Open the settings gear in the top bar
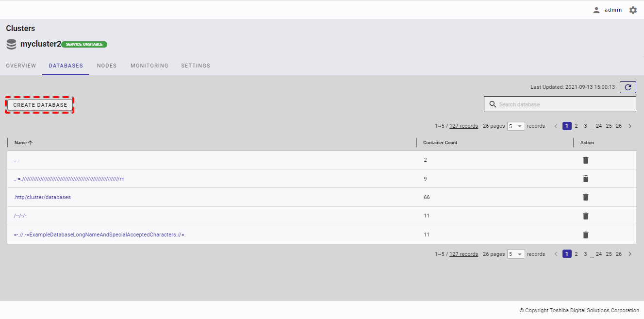This screenshot has height=319, width=644. (x=633, y=10)
